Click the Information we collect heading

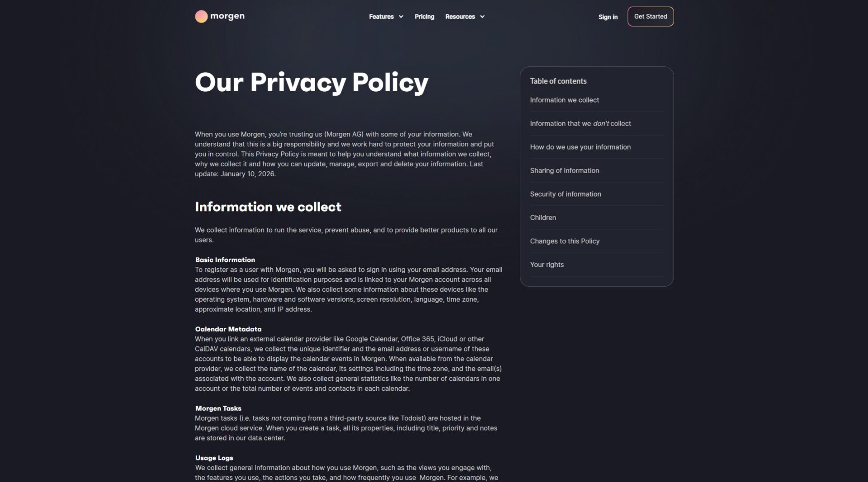coord(268,207)
